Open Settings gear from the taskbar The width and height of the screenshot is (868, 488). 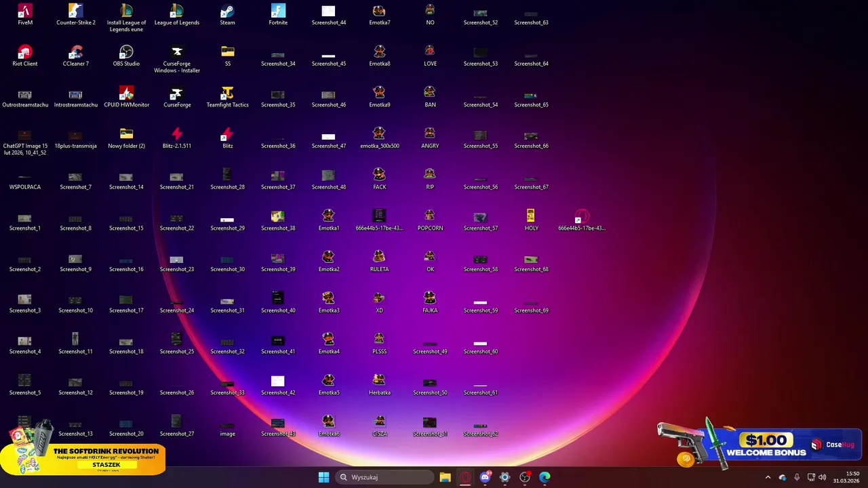505,477
